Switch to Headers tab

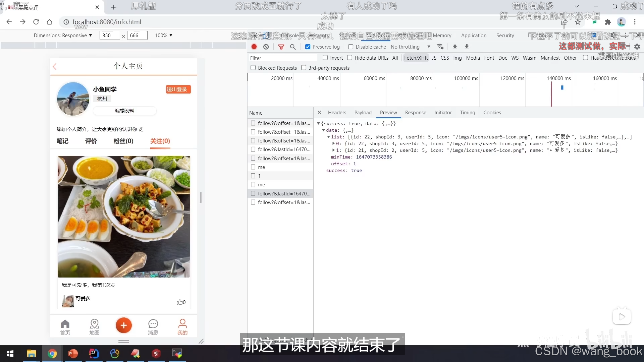(337, 113)
